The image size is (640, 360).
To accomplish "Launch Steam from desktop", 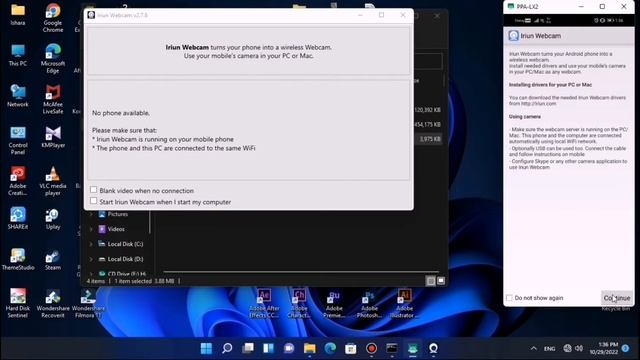I will pyautogui.click(x=53, y=259).
